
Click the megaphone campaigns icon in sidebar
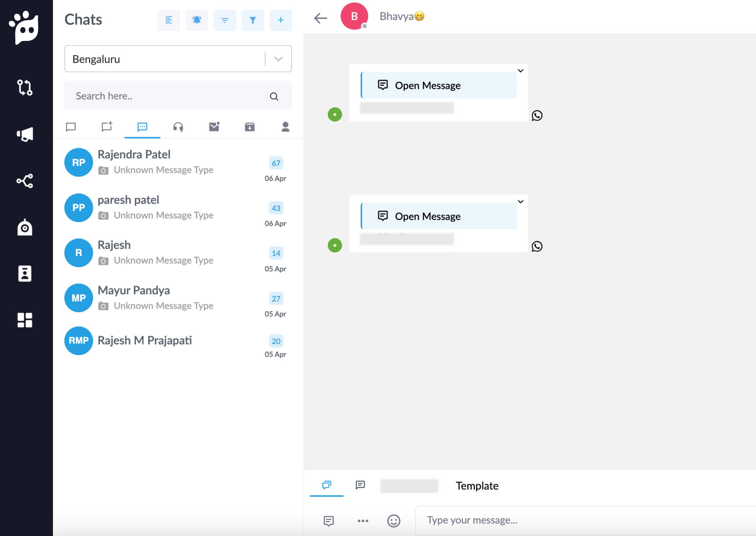(25, 134)
